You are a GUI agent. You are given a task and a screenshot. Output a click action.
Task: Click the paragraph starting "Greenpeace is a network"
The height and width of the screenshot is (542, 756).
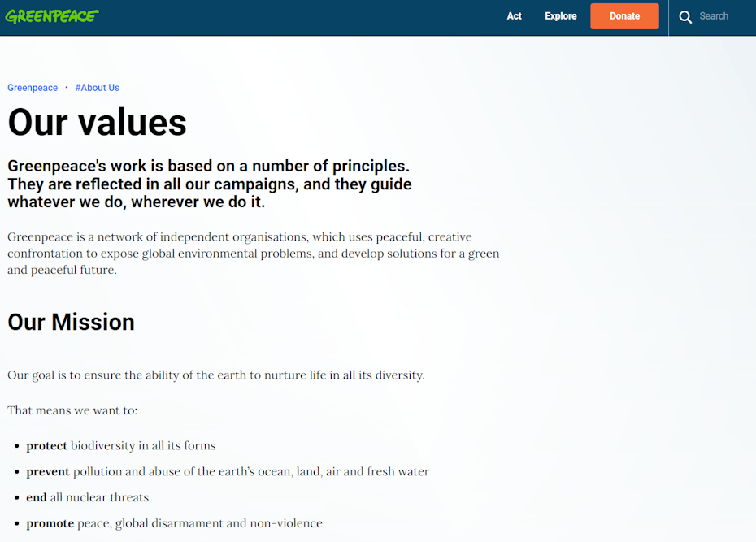(x=253, y=254)
